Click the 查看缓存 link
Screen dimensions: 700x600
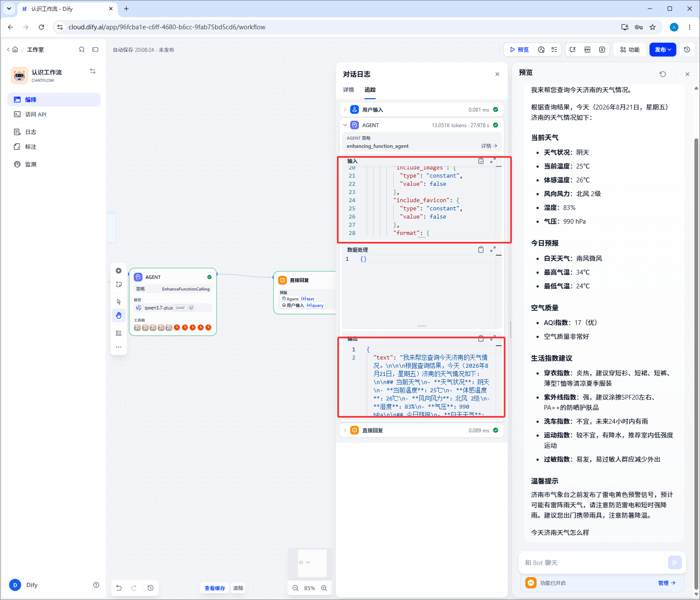click(215, 588)
